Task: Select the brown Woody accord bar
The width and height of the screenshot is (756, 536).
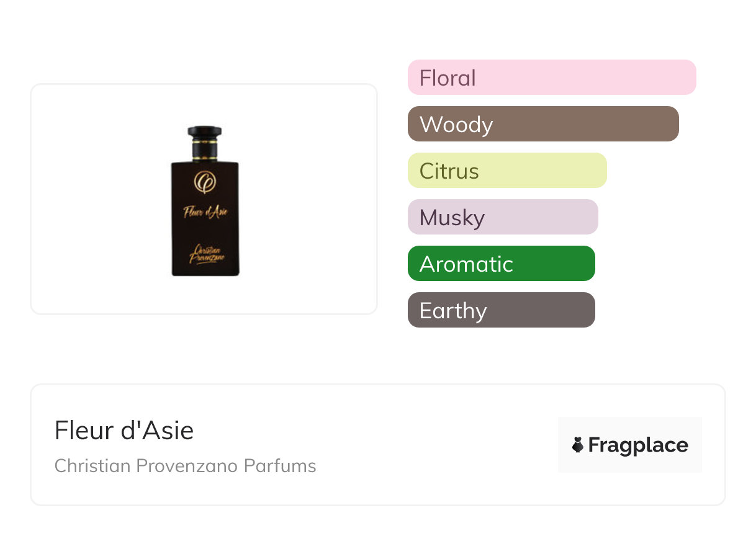Action: pyautogui.click(x=543, y=124)
